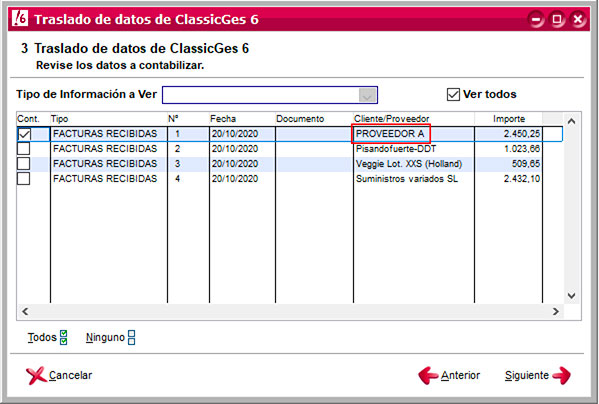Click the amount 509,65
The height and width of the screenshot is (404, 599).
[x=526, y=163]
